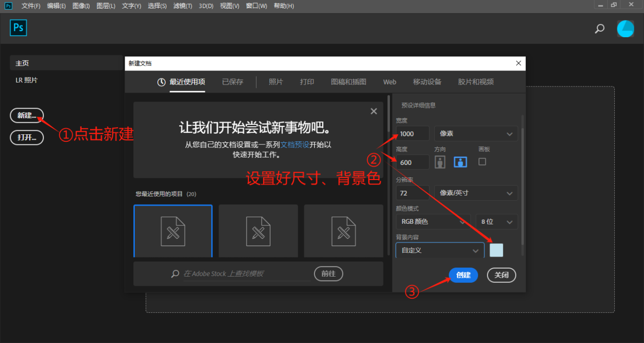Screen dimensions: 644x343
Task: Open the 选择(S) menu
Action: [x=157, y=6]
